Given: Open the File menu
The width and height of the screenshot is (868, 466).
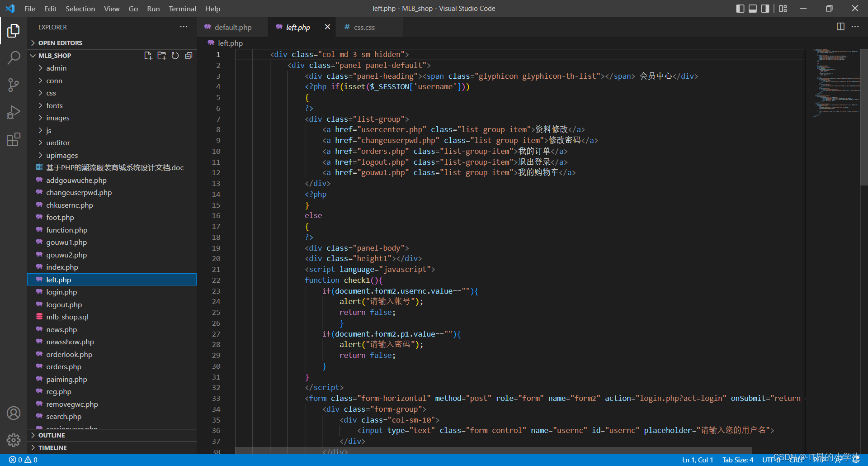Looking at the screenshot, I should pos(29,9).
